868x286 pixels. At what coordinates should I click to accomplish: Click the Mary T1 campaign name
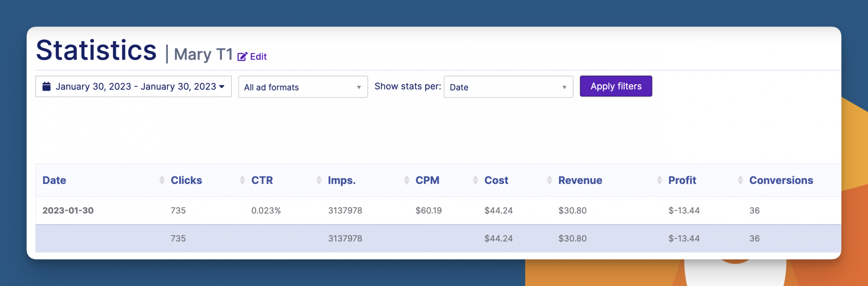[x=203, y=54]
